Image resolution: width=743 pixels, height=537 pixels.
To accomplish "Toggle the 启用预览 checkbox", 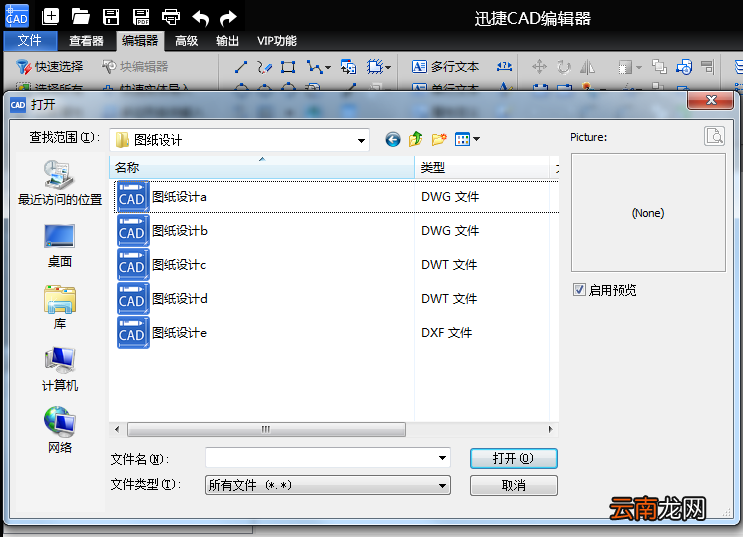I will pyautogui.click(x=579, y=290).
